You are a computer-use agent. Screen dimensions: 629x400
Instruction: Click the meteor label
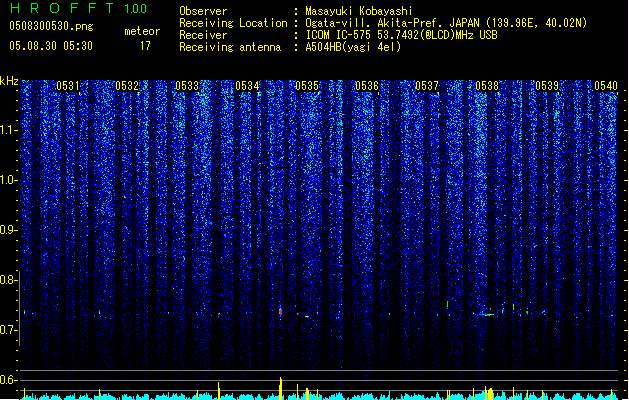142,31
